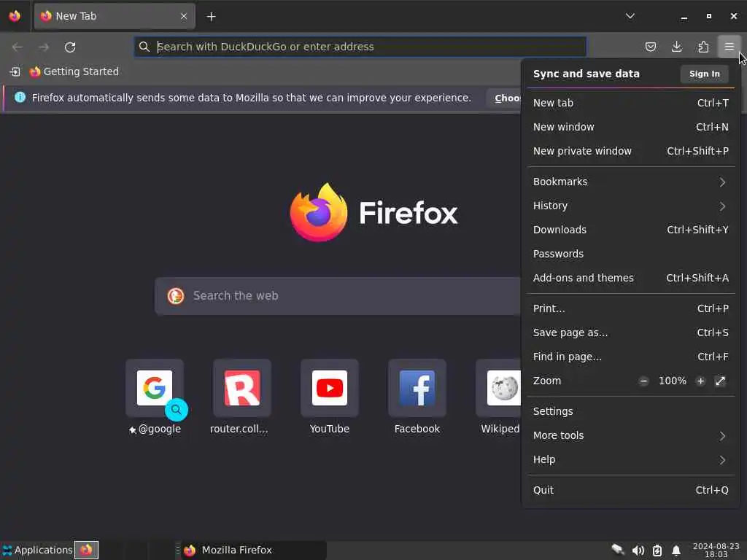Image resolution: width=747 pixels, height=560 pixels.
Task: Expand the History submenu
Action: pos(631,206)
